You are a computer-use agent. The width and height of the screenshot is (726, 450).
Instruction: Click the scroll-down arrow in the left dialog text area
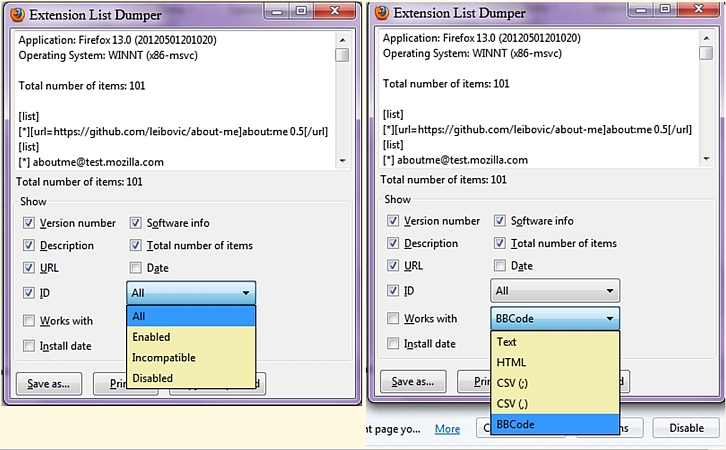tap(343, 160)
